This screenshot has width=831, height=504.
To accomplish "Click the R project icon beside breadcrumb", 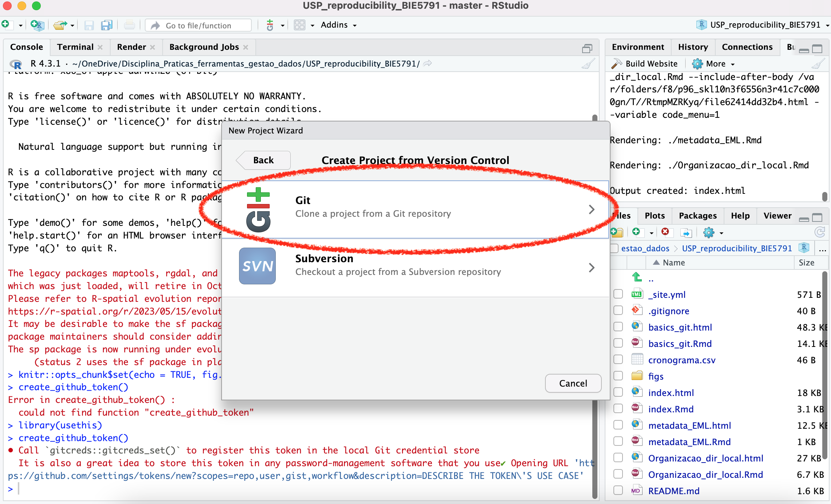I will click(x=804, y=248).
